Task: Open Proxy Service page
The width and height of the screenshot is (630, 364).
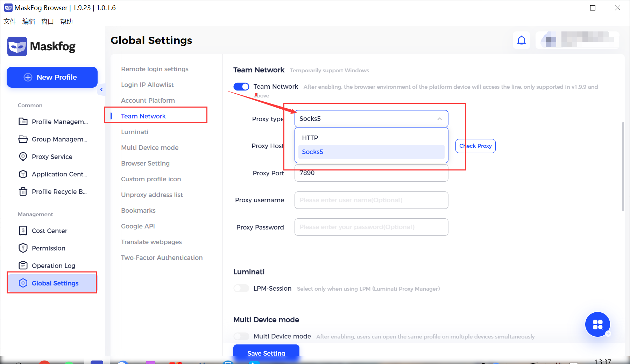Action: tap(53, 156)
